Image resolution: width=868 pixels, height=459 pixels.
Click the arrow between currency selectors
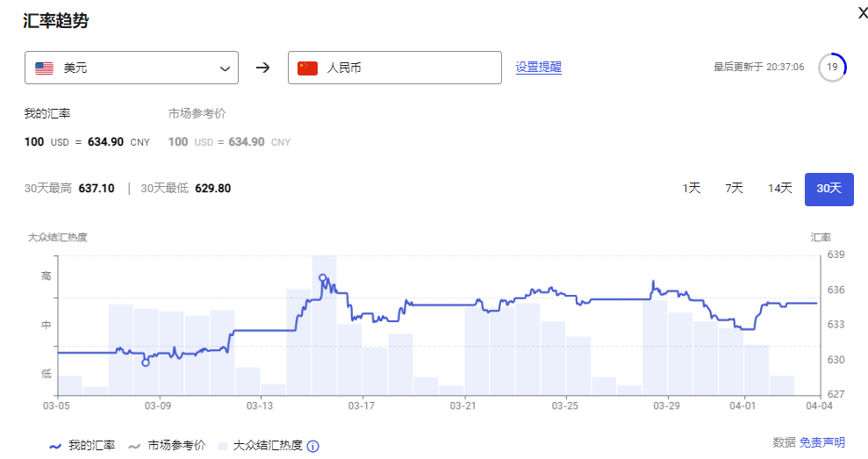[x=263, y=68]
